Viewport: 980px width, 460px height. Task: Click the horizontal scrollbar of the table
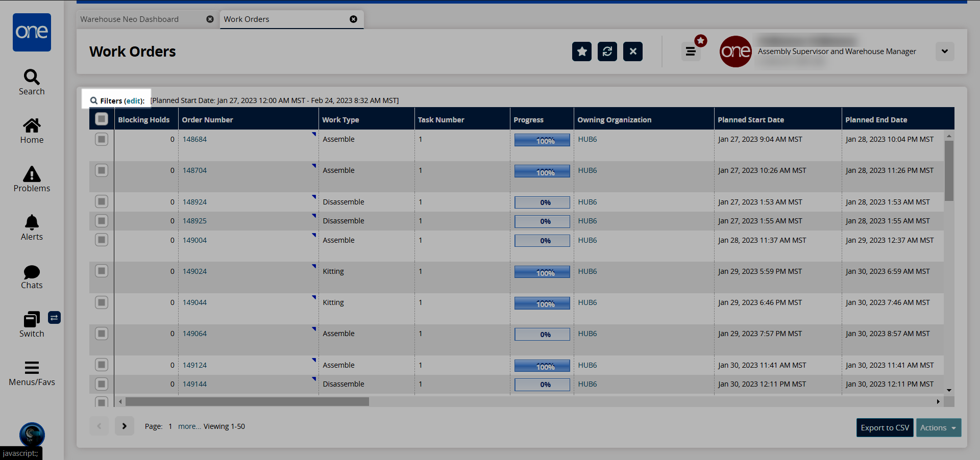tap(247, 402)
